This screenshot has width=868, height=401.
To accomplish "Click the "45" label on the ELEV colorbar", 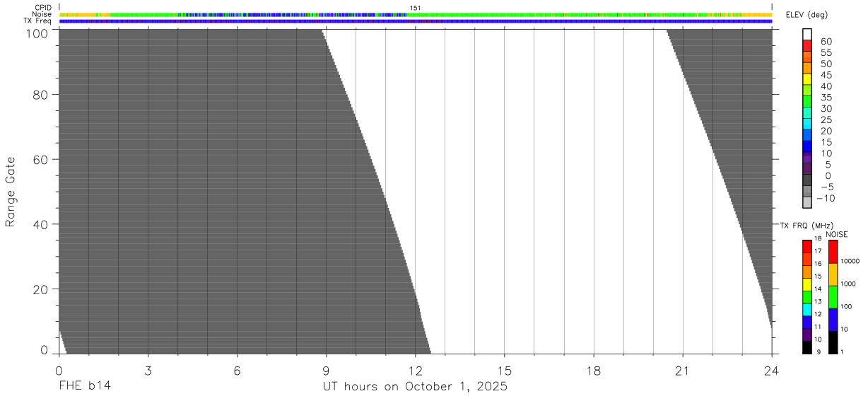I will (x=826, y=75).
